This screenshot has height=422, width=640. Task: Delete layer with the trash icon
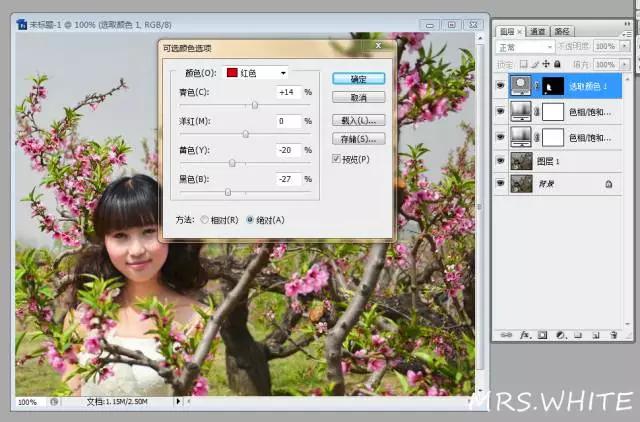613,335
